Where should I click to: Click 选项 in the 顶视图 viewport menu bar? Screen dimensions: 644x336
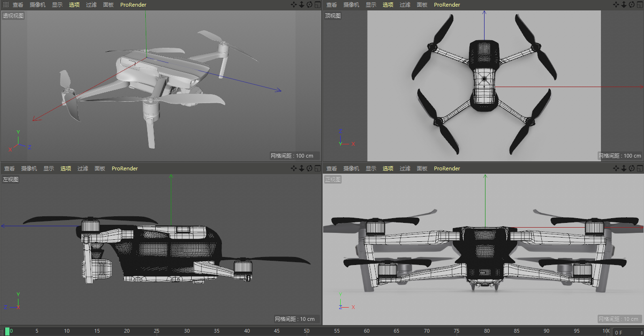tap(388, 5)
